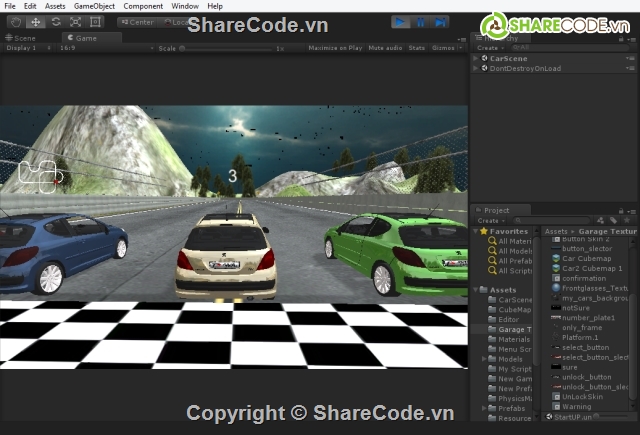Collapse the Favorites section
Viewport: 640px width, 435px height.
pos(476,231)
